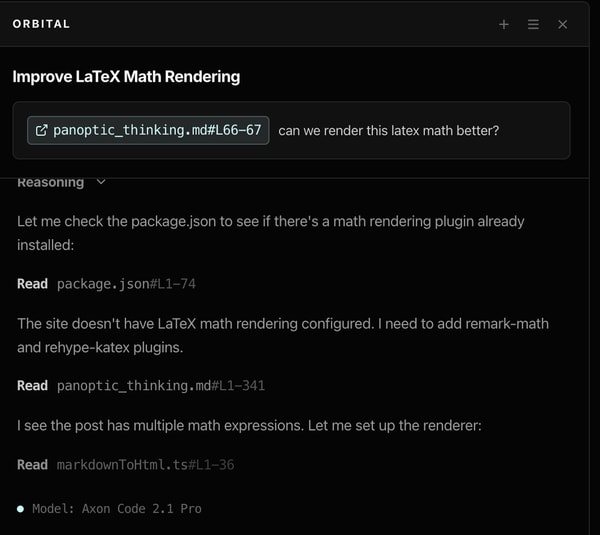600x535 pixels.
Task: Select the Model: Axon Code 2.1 Pro label
Action: click(x=116, y=509)
